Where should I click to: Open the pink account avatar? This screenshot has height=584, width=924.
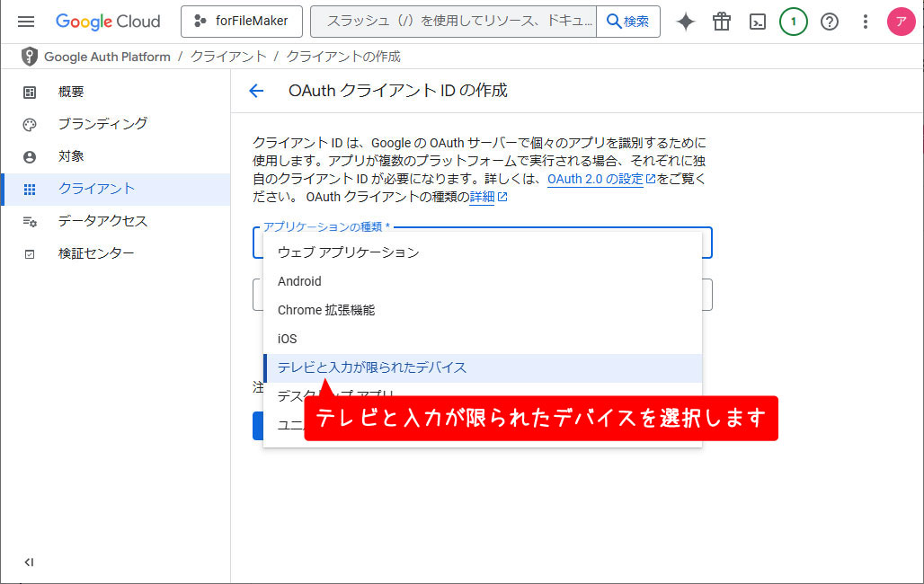(x=901, y=22)
